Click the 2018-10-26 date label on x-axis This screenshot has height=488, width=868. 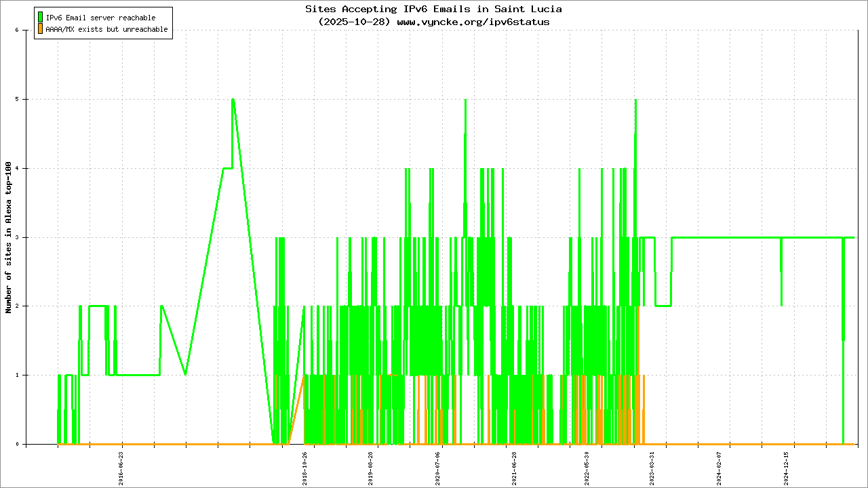[305, 468]
